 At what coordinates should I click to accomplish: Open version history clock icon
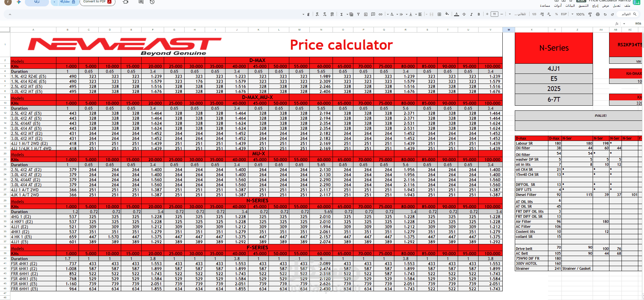point(152,2)
